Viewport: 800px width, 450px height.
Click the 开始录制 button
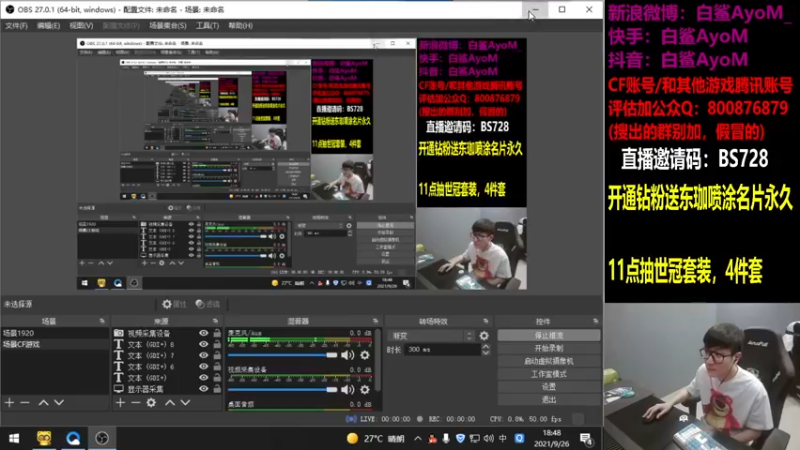[x=548, y=348]
